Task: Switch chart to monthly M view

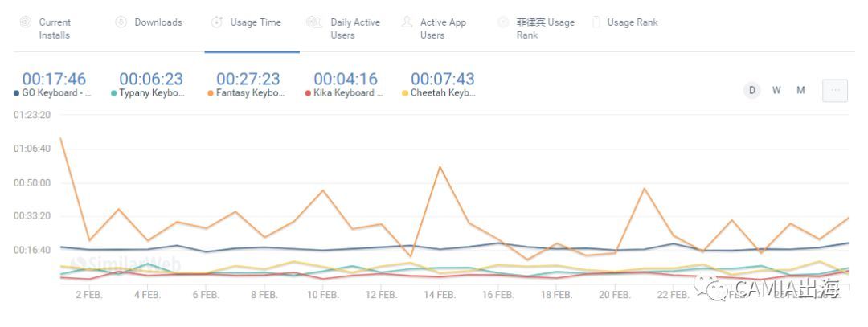Action: pyautogui.click(x=800, y=90)
